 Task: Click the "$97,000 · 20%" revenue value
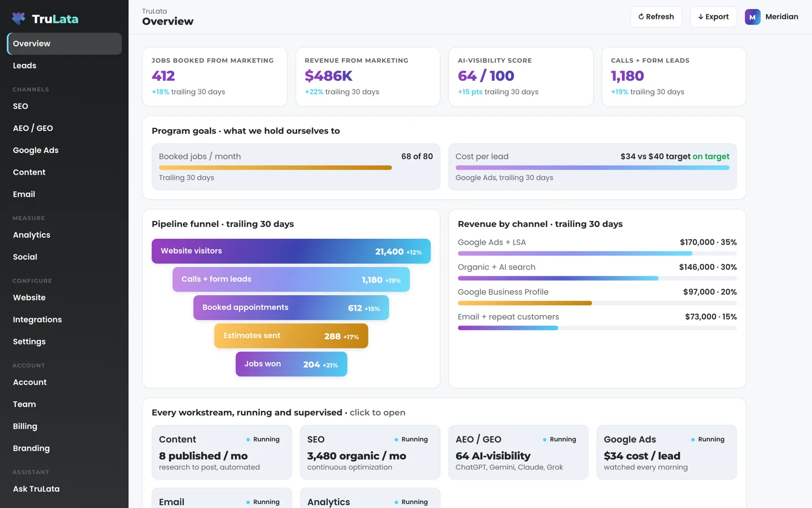(710, 292)
